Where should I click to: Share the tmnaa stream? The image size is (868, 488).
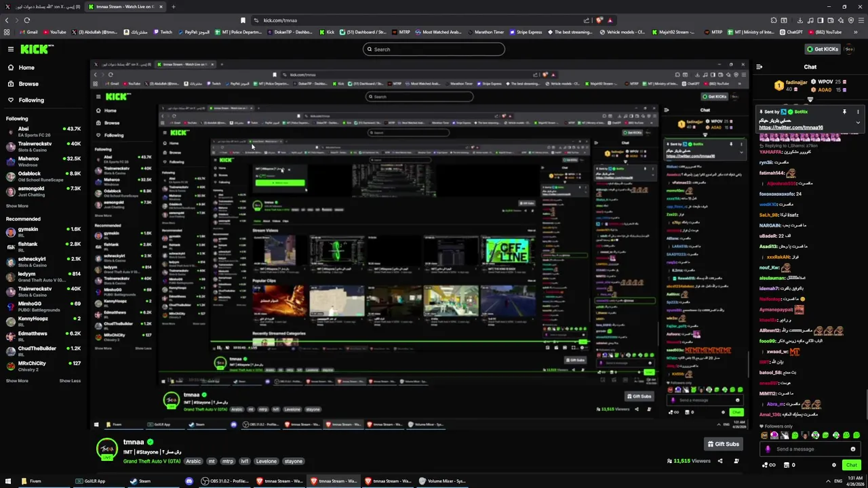coord(720,461)
